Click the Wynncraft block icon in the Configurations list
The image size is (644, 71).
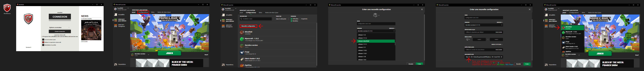tap(242, 39)
